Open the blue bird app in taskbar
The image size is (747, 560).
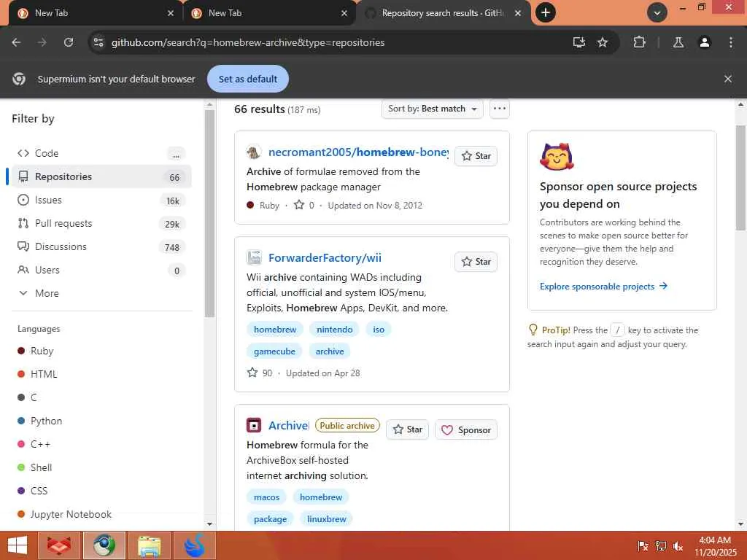point(194,545)
